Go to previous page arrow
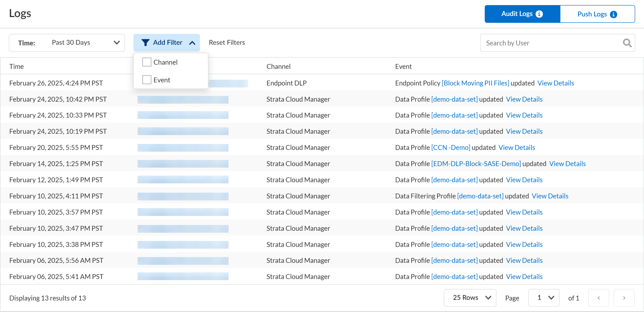This screenshot has width=644, height=312. (598, 298)
